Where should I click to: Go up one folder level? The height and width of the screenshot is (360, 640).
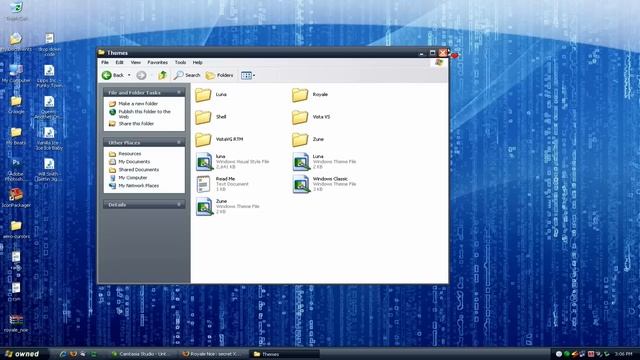[x=162, y=75]
